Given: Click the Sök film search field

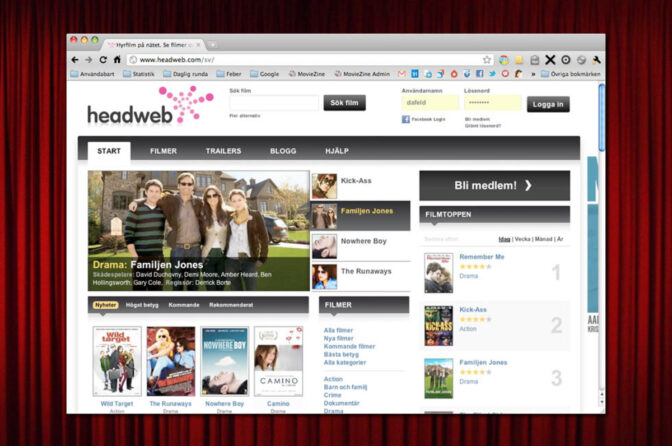Looking at the screenshot, I should coord(274,103).
